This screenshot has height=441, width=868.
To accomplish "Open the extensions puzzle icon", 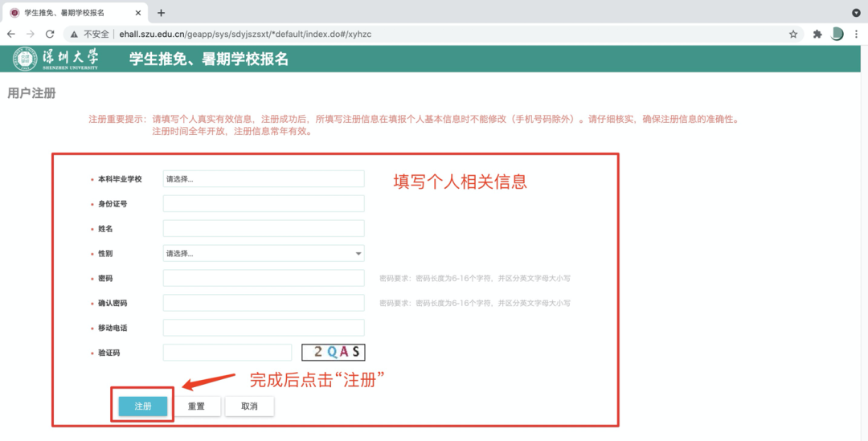I will point(817,34).
